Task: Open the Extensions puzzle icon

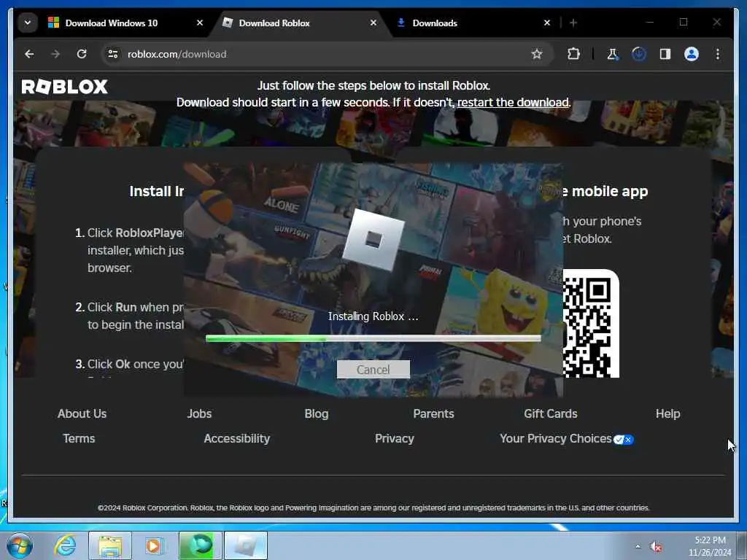Action: click(573, 54)
